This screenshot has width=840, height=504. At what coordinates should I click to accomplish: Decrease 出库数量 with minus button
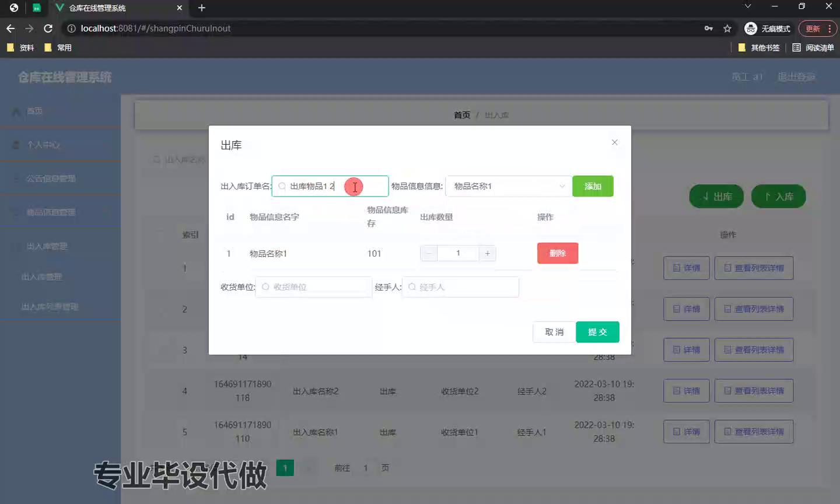429,253
